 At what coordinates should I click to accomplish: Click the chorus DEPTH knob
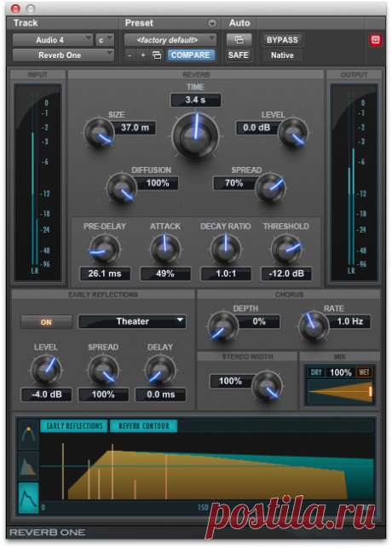[223, 326]
